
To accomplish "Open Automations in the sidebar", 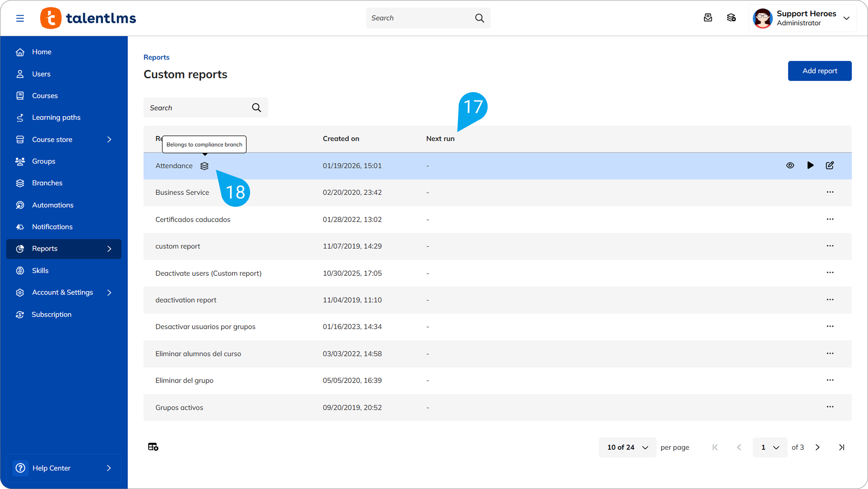I will [x=52, y=205].
